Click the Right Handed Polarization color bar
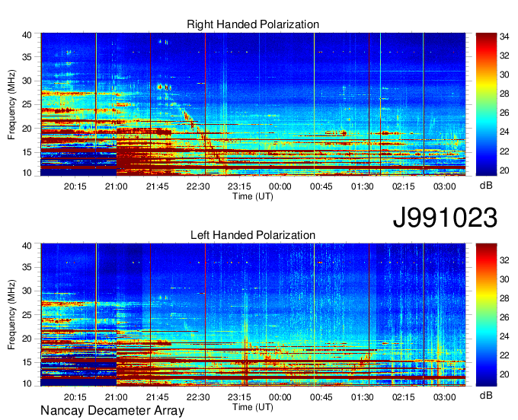This screenshot has width=518, height=420. 486,104
